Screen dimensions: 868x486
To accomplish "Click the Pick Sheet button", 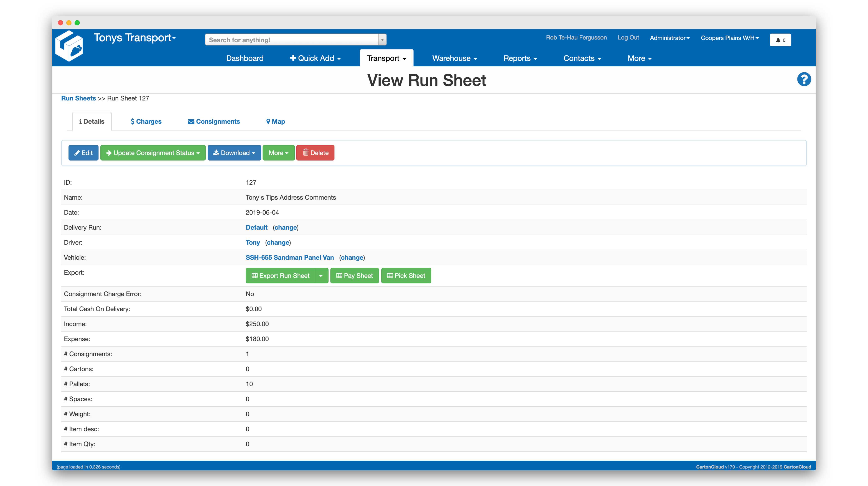I will pos(406,275).
